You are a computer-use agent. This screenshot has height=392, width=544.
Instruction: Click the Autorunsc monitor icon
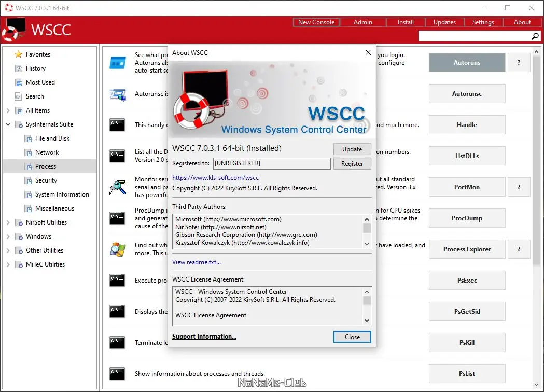118,95
